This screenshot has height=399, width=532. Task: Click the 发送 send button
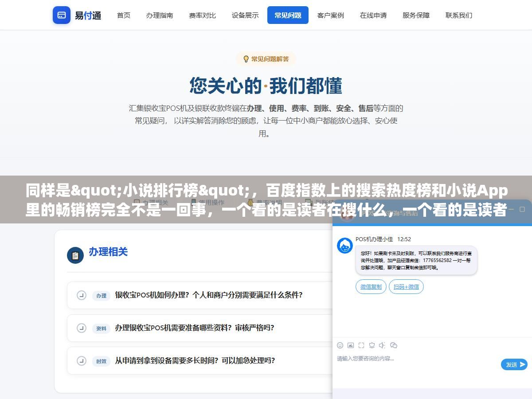coord(514,364)
